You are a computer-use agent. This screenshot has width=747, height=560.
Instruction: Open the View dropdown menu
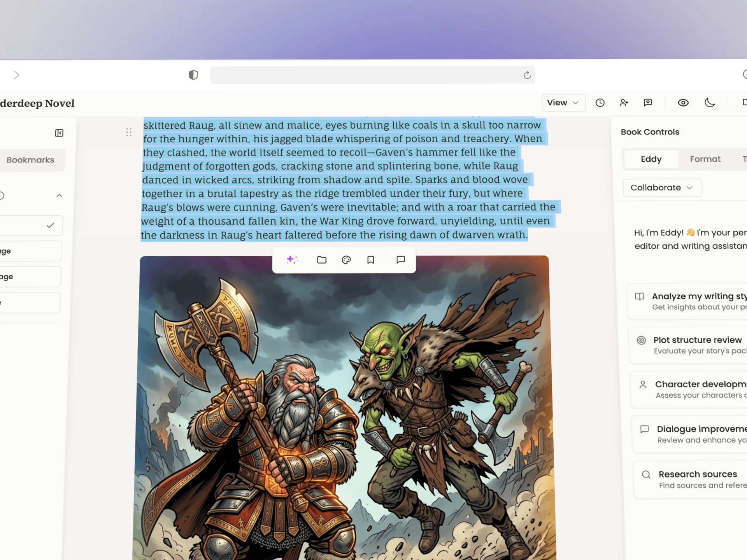[563, 103]
